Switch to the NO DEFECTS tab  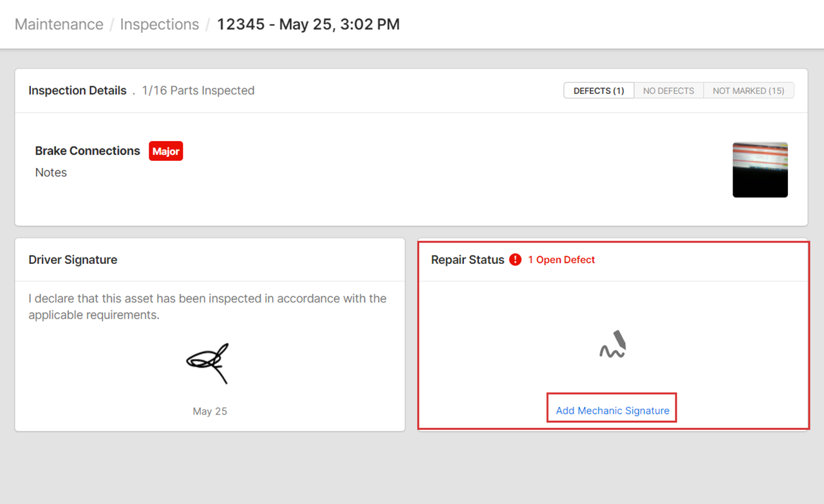669,91
